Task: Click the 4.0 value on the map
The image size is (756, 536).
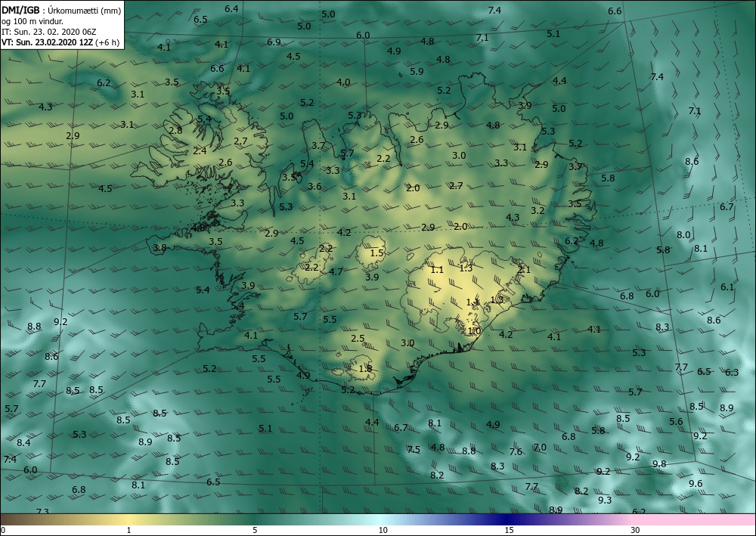Action: pos(343,82)
